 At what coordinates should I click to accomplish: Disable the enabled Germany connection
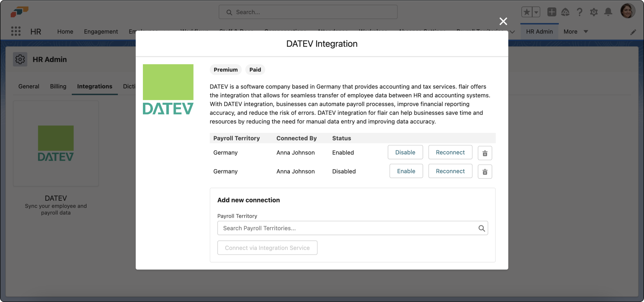405,152
